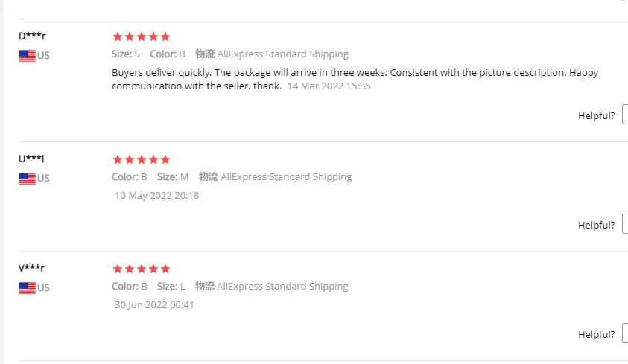The height and width of the screenshot is (364, 628).
Task: Click the five-star rating in D***r's review
Action: coord(142,36)
